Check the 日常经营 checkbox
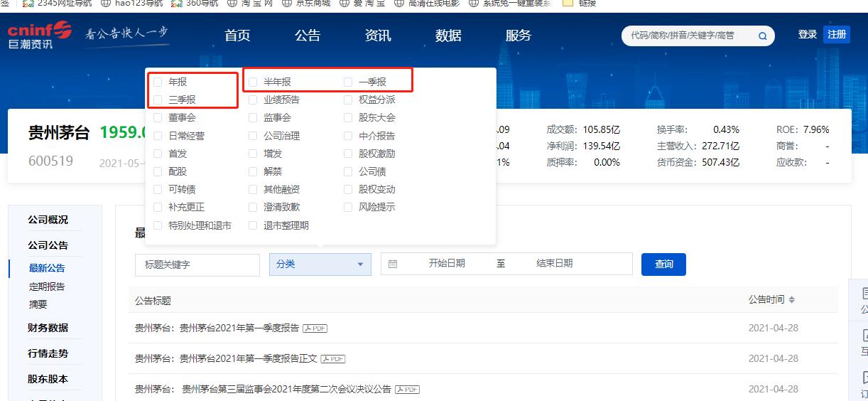The width and height of the screenshot is (868, 401). (x=158, y=136)
